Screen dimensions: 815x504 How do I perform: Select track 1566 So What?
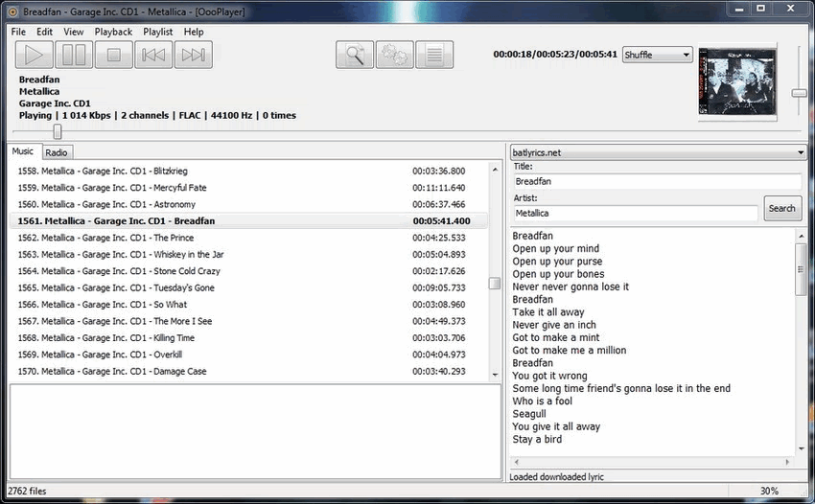[248, 304]
